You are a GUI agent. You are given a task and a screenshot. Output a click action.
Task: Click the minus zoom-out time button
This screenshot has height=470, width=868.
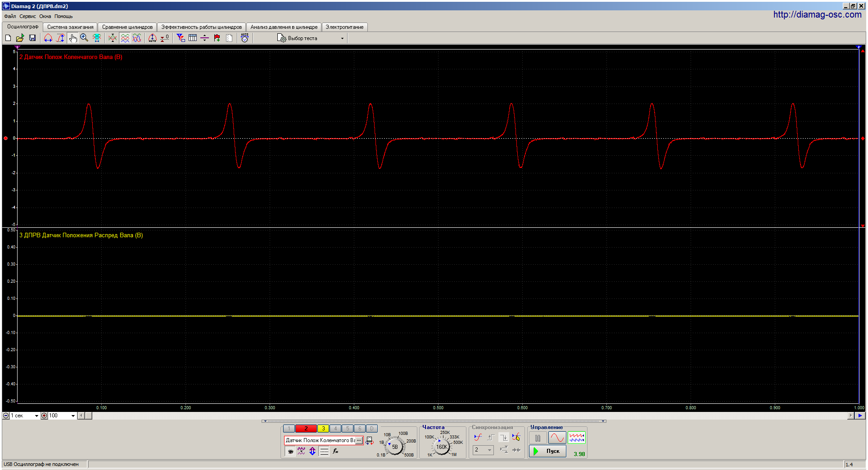pyautogui.click(x=6, y=416)
